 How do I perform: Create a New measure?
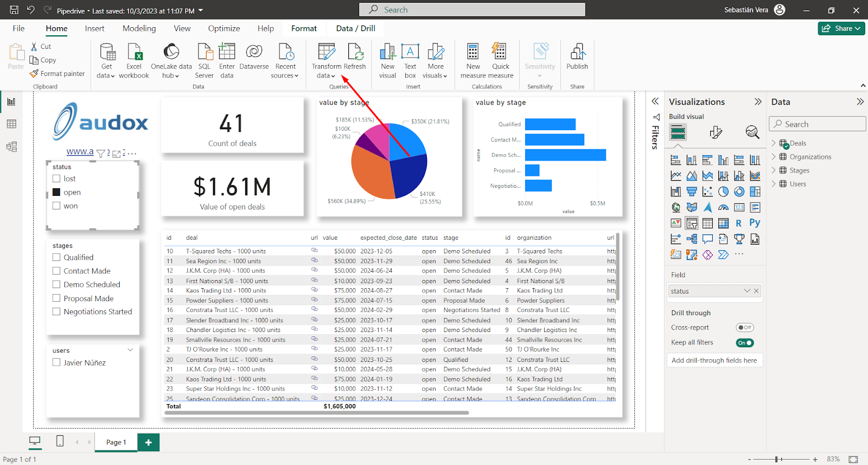(473, 61)
